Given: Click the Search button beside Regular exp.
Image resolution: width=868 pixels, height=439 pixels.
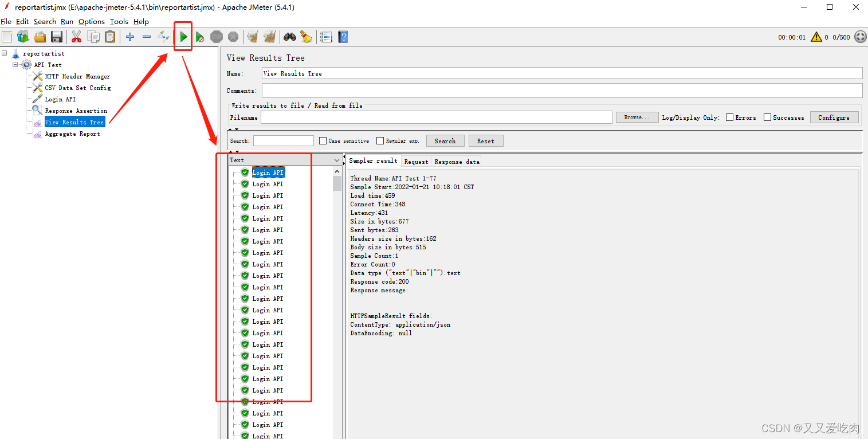Looking at the screenshot, I should tap(445, 141).
